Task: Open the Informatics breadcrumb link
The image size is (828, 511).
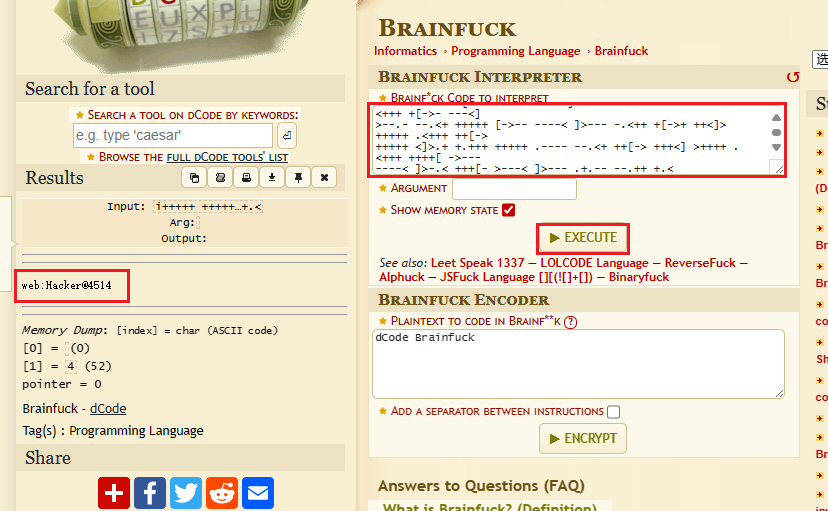Action: (405, 51)
